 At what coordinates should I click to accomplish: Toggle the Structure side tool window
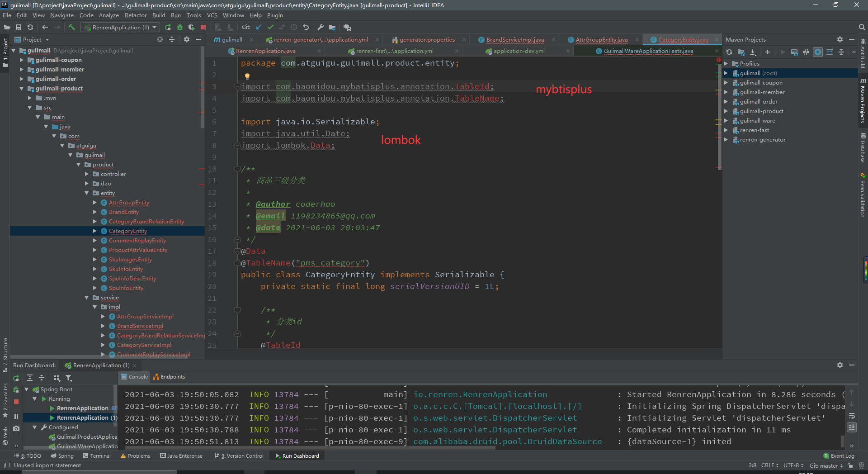click(x=5, y=355)
